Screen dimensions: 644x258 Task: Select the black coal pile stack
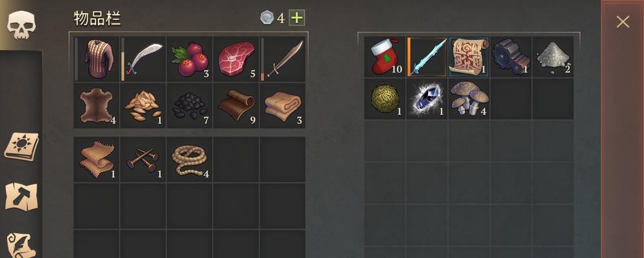(190, 105)
